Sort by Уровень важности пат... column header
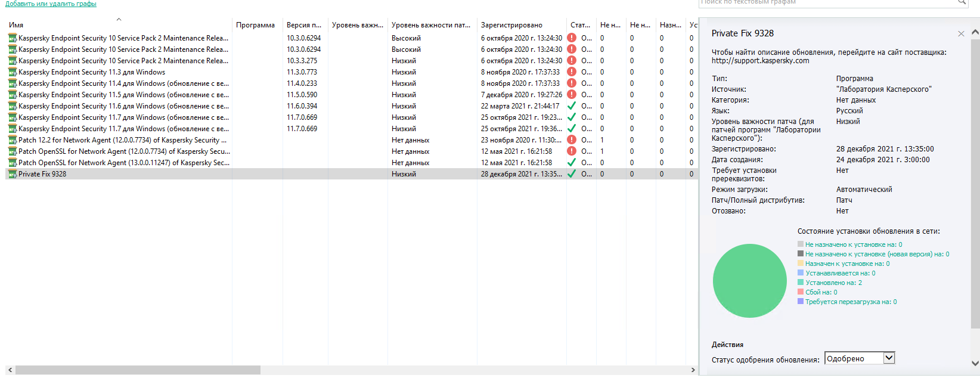Screen dimensions: 980x378 click(431, 25)
